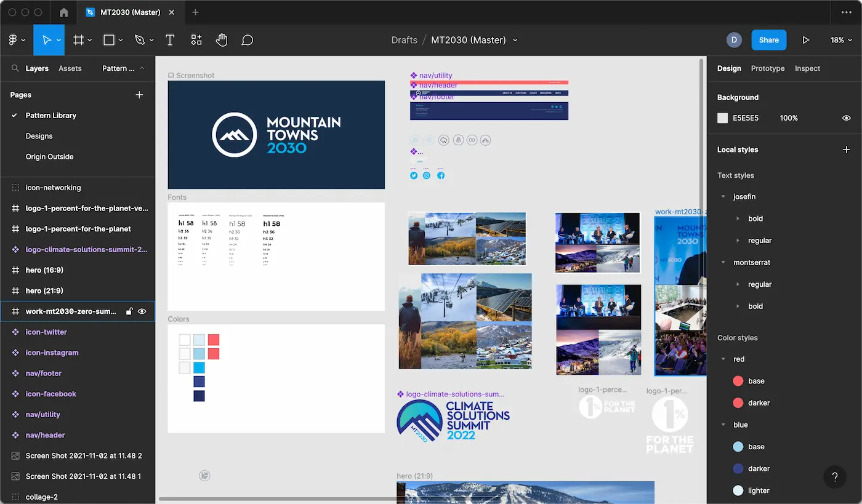The width and height of the screenshot is (862, 504).
Task: Collapse the red color style group
Action: point(723,359)
